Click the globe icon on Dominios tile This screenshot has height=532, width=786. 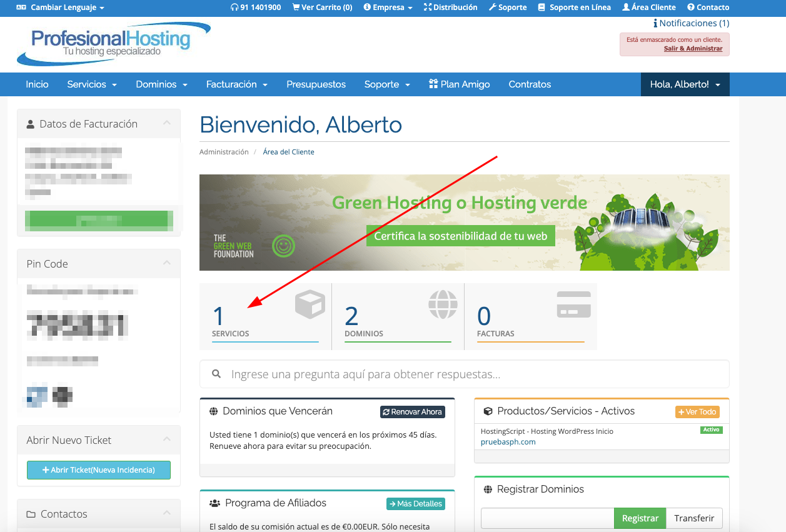click(x=443, y=305)
